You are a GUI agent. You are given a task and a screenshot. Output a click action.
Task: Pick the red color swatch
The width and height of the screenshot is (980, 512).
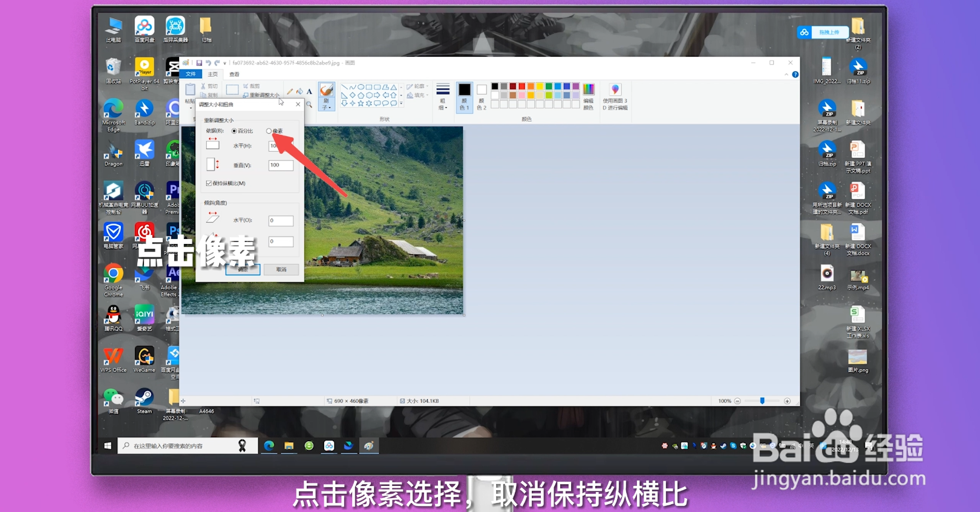522,87
